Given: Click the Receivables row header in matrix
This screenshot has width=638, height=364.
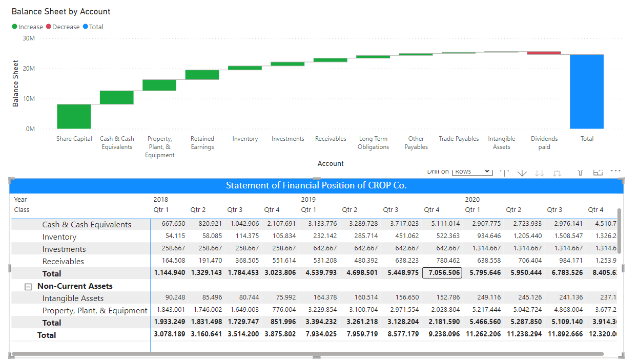Looking at the screenshot, I should click(63, 262).
